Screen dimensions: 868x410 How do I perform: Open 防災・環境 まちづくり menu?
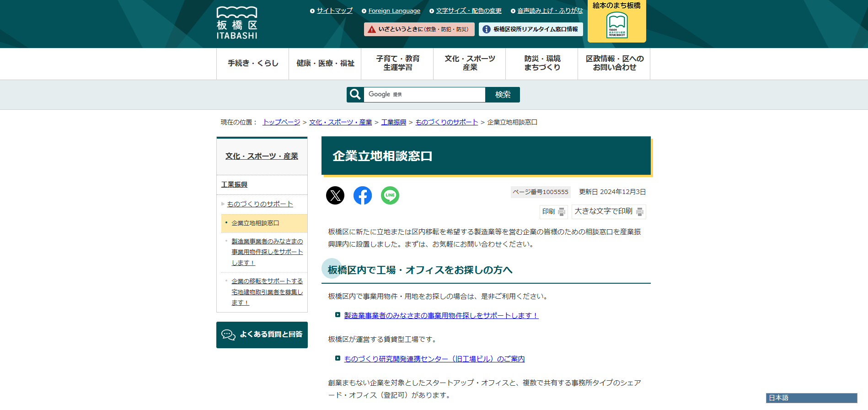tap(542, 64)
